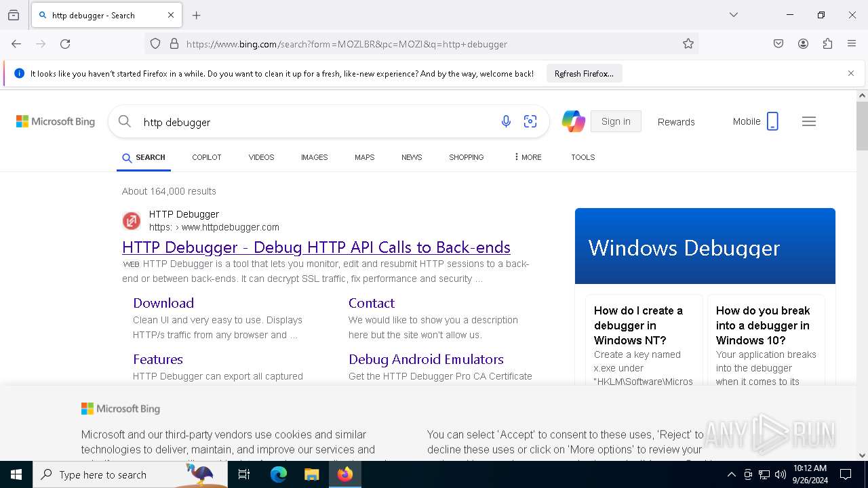This screenshot has height=488, width=868.
Task: Open the Contact sublink
Action: click(x=372, y=303)
